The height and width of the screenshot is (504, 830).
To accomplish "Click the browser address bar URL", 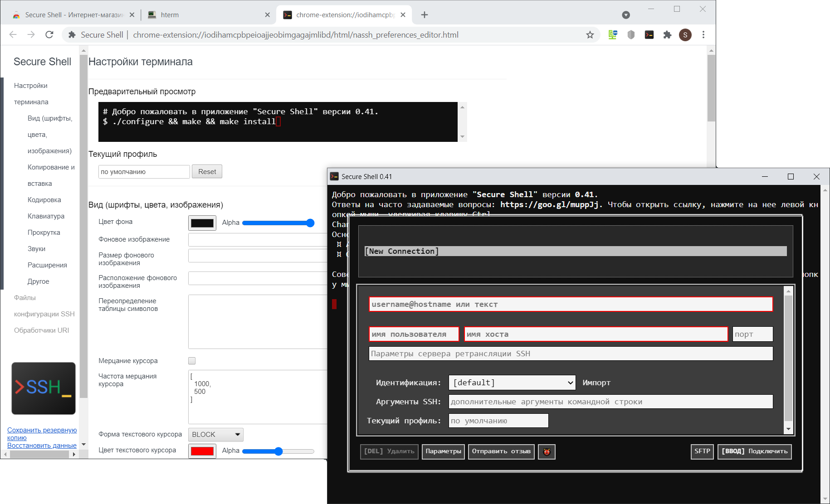I will pyautogui.click(x=296, y=35).
